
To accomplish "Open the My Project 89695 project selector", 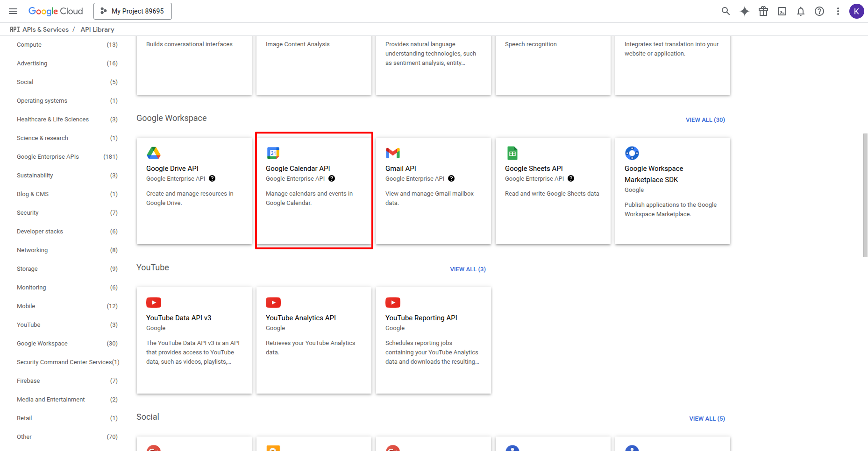I will (x=133, y=11).
